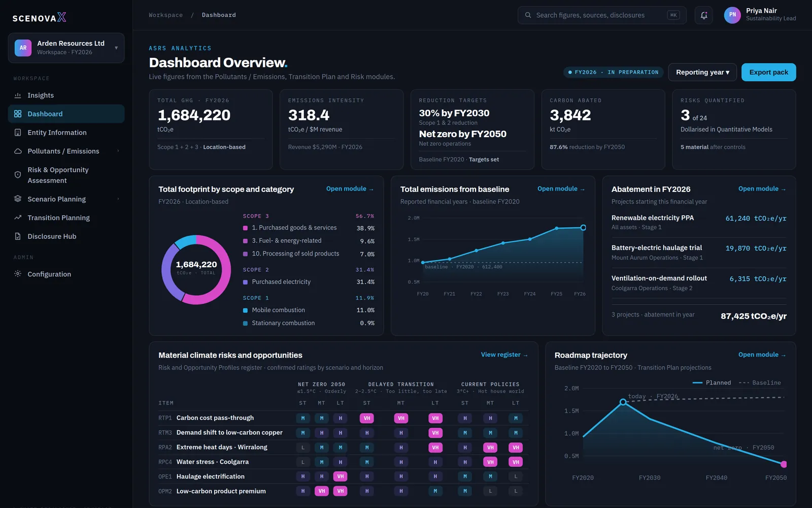This screenshot has height=508, width=812.
Task: Open module for Roadmap trajectory
Action: (762, 355)
